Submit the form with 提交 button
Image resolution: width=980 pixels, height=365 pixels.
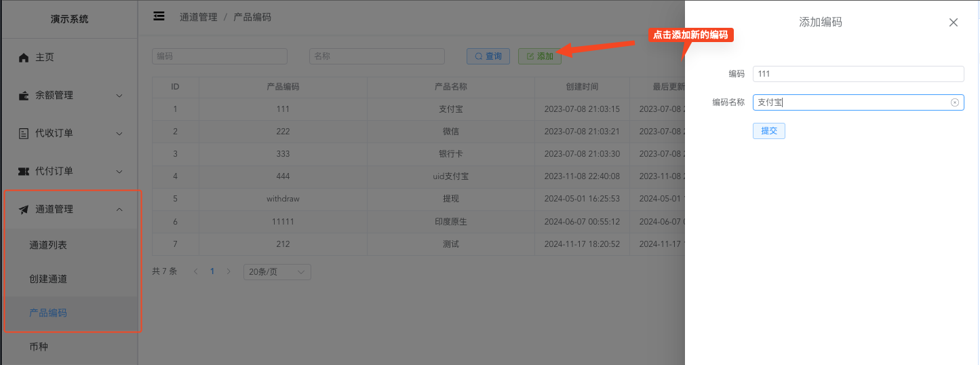pyautogui.click(x=769, y=131)
